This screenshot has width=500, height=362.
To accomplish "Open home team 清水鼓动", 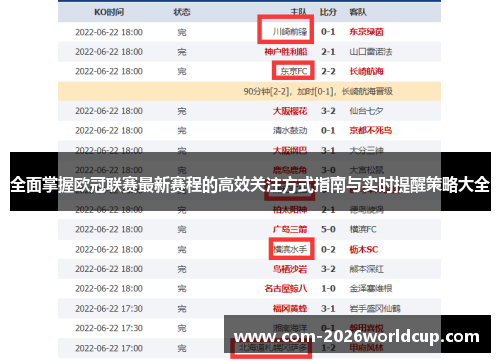I will pos(290,131).
